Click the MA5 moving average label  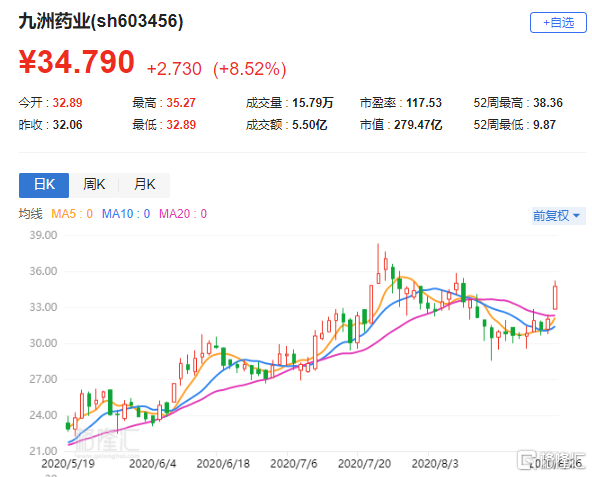72,214
